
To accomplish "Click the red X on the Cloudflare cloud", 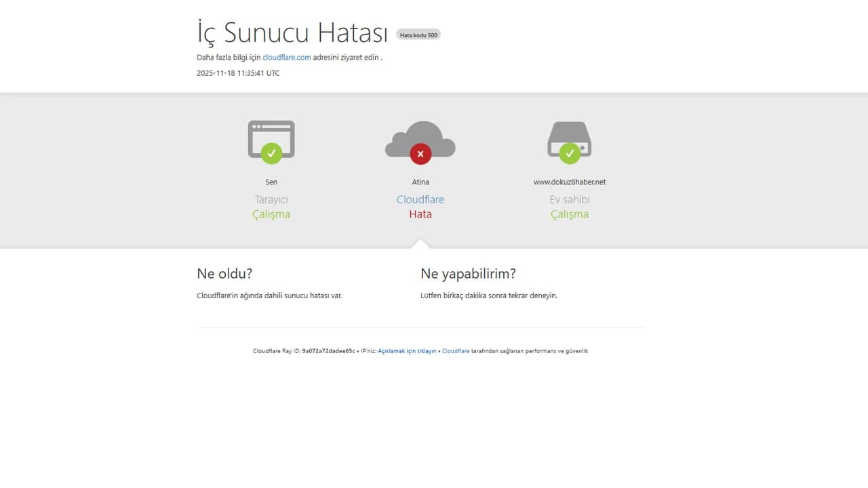I will 420,153.
